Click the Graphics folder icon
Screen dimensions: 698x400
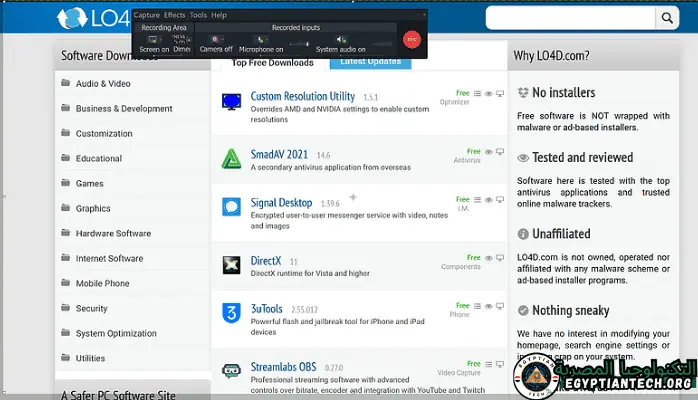tap(65, 207)
